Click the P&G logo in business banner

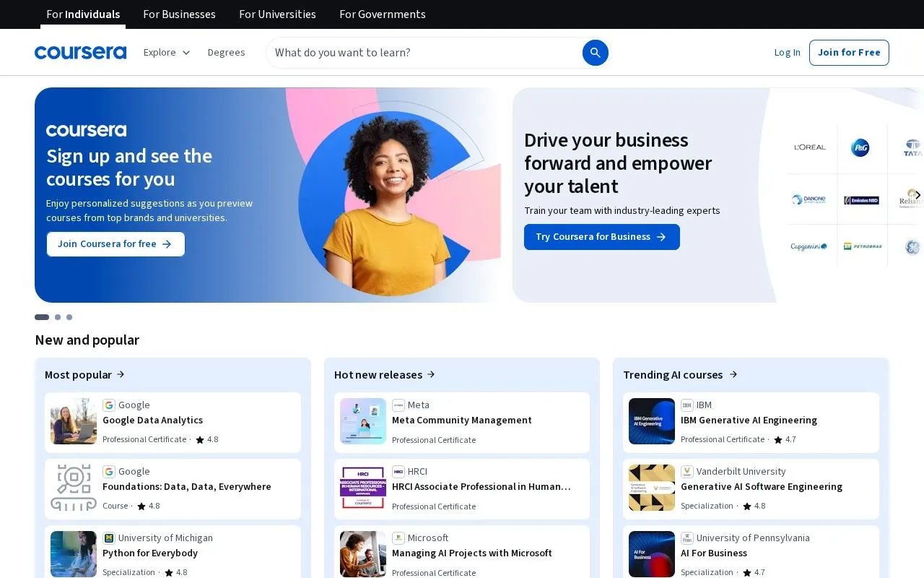[860, 147]
